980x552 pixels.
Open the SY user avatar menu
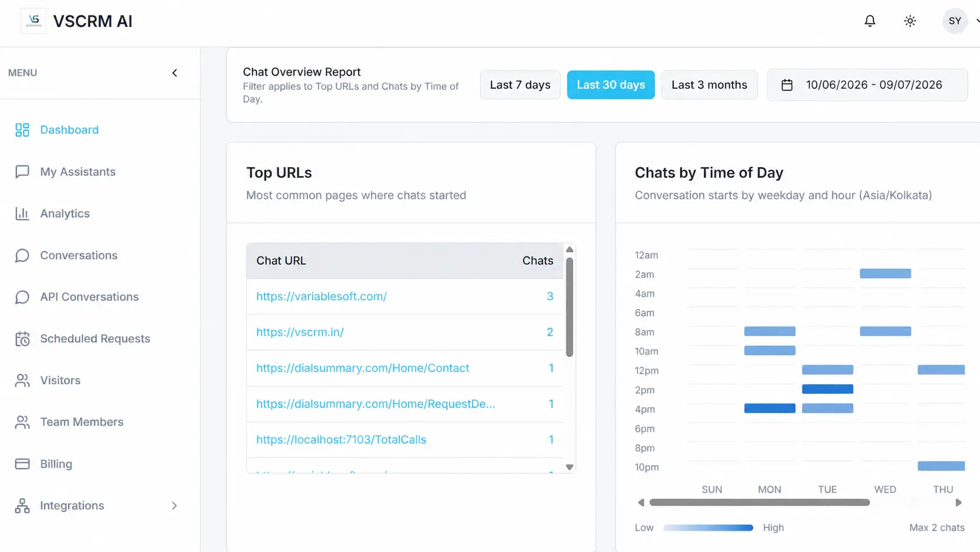pos(955,21)
